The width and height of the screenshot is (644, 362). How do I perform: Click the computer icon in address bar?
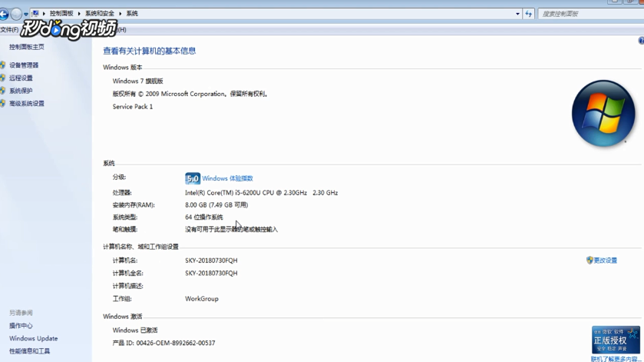point(36,14)
